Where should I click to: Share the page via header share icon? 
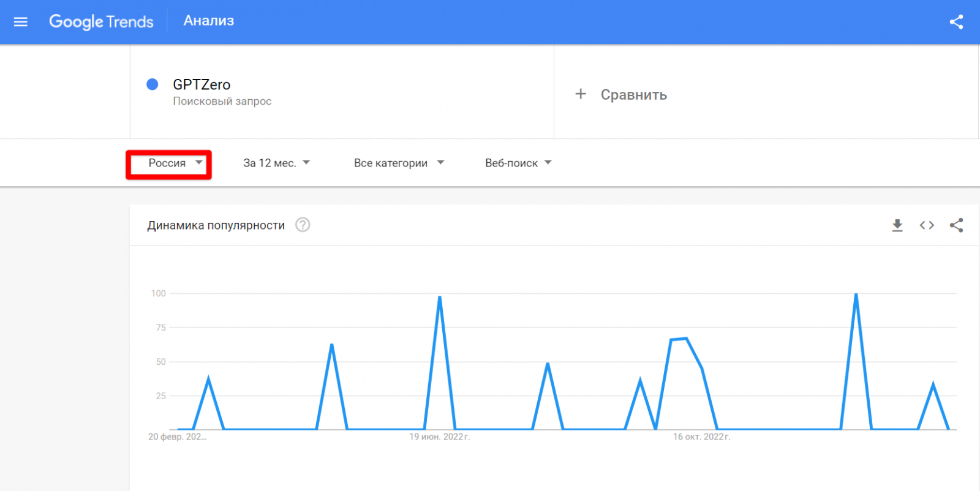(x=956, y=22)
